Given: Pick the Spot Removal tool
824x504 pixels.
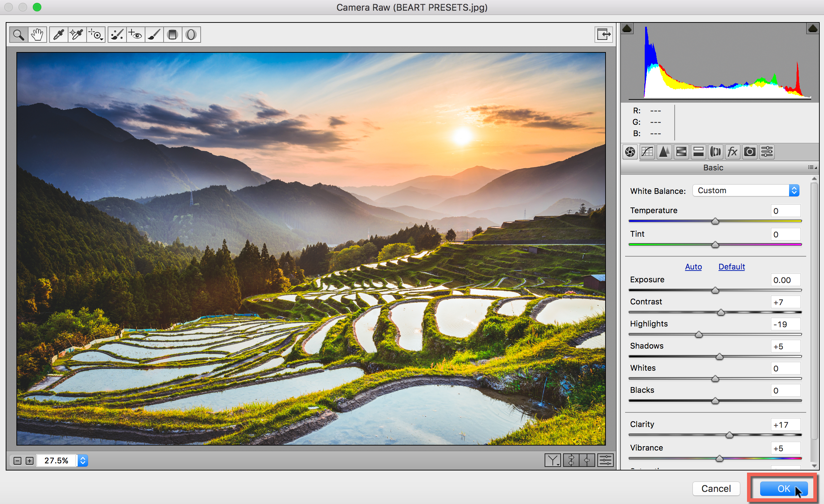Looking at the screenshot, I should [117, 35].
